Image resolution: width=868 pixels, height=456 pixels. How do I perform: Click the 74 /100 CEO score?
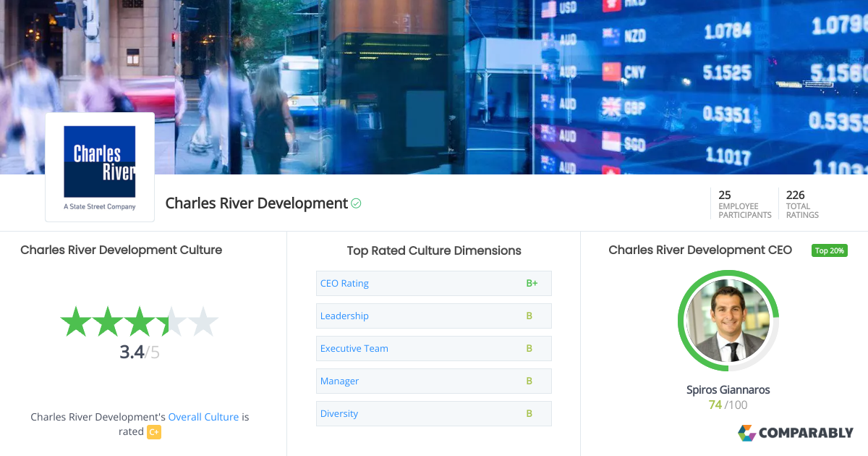[728, 405]
